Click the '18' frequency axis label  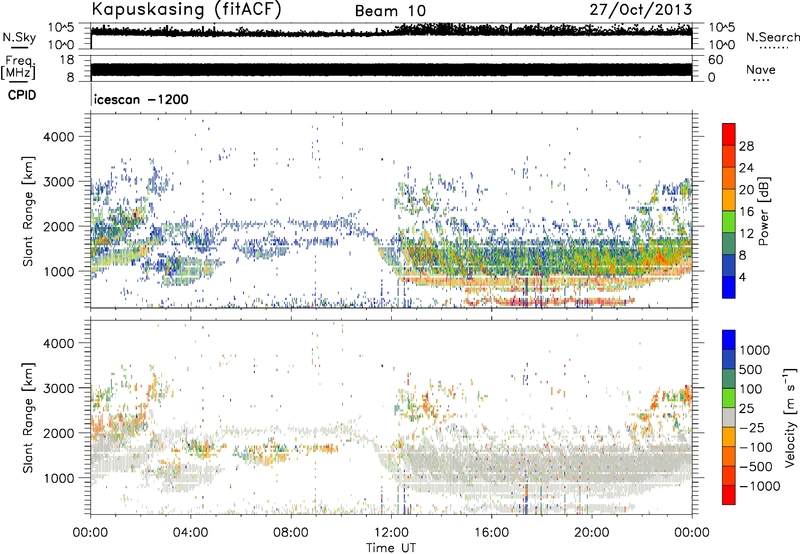(67, 60)
